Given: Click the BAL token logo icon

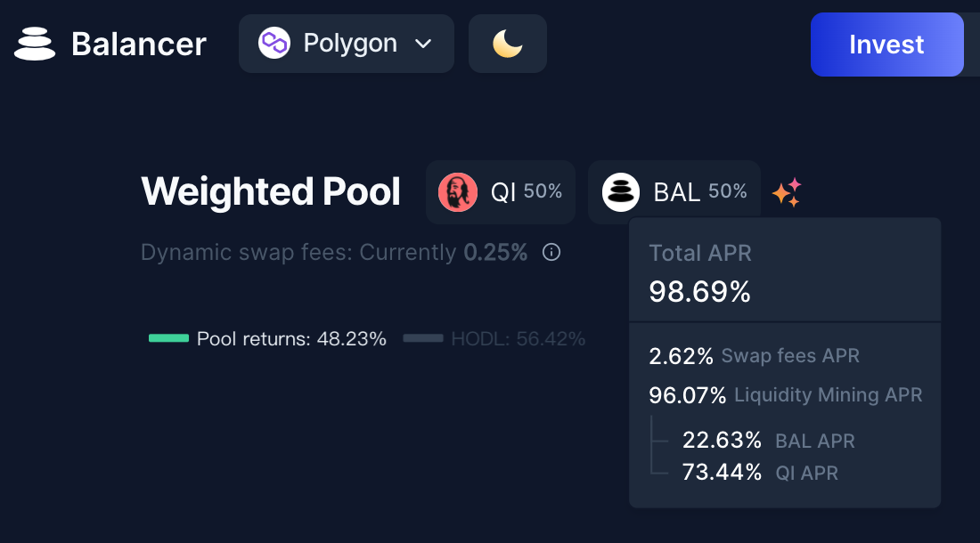Looking at the screenshot, I should pos(621,192).
